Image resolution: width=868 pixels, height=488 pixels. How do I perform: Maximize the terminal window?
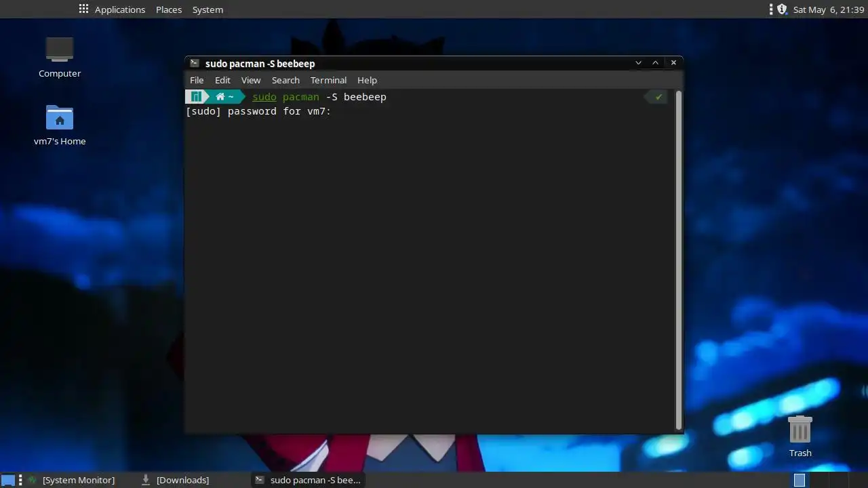coord(655,62)
